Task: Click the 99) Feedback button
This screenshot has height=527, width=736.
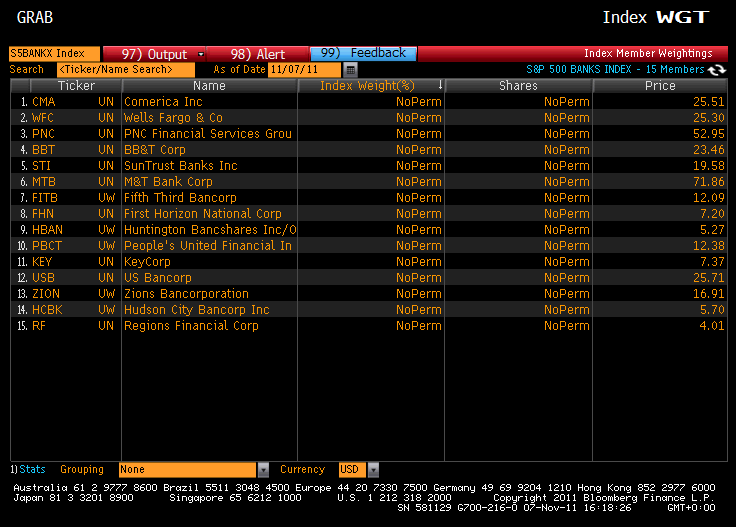Action: 363,53
